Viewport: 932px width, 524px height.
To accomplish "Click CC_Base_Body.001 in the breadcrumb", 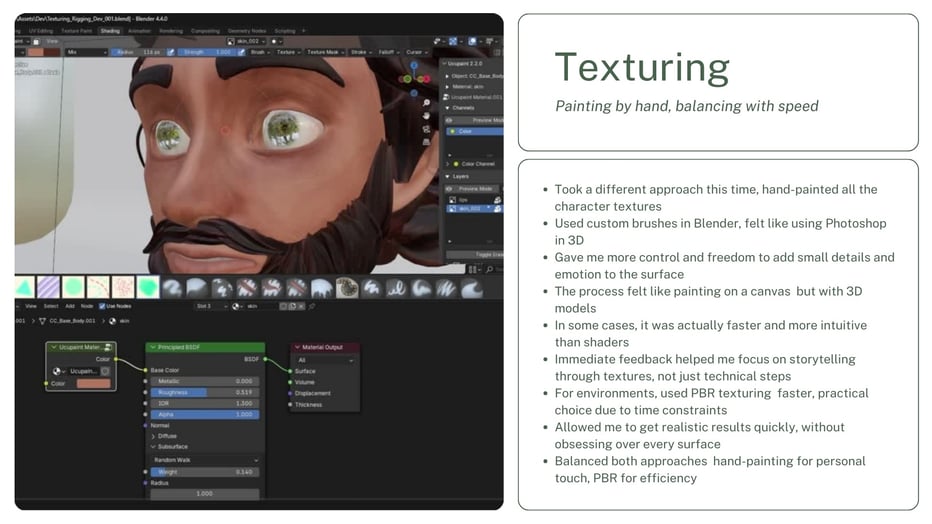I will click(x=72, y=321).
